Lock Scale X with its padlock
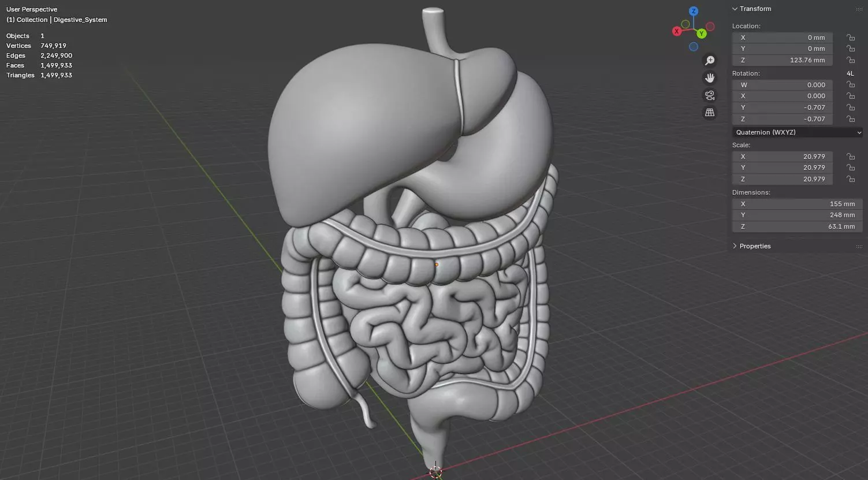Viewport: 868px width, 480px height. click(x=851, y=157)
